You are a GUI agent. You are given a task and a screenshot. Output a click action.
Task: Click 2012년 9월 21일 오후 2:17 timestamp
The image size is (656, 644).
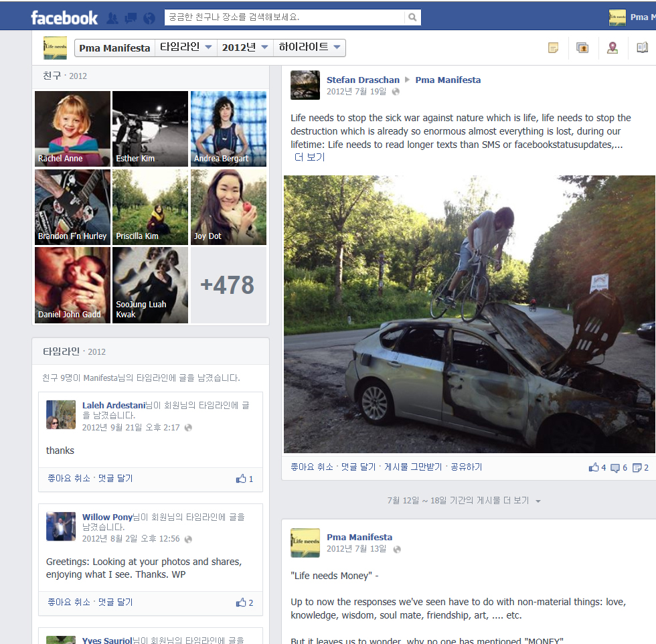pos(131,427)
